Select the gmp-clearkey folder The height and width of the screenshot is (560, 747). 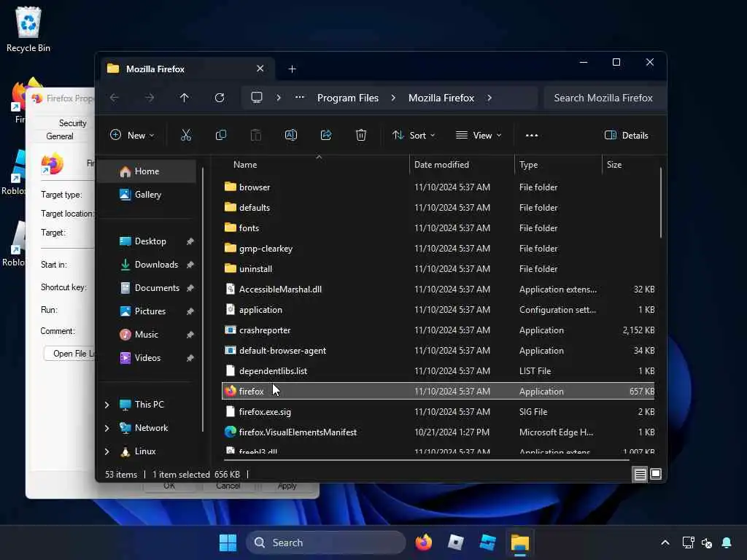tap(438, 248)
